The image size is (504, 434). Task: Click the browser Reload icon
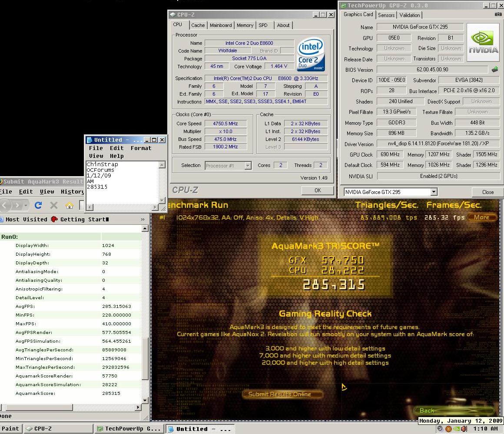click(38, 205)
